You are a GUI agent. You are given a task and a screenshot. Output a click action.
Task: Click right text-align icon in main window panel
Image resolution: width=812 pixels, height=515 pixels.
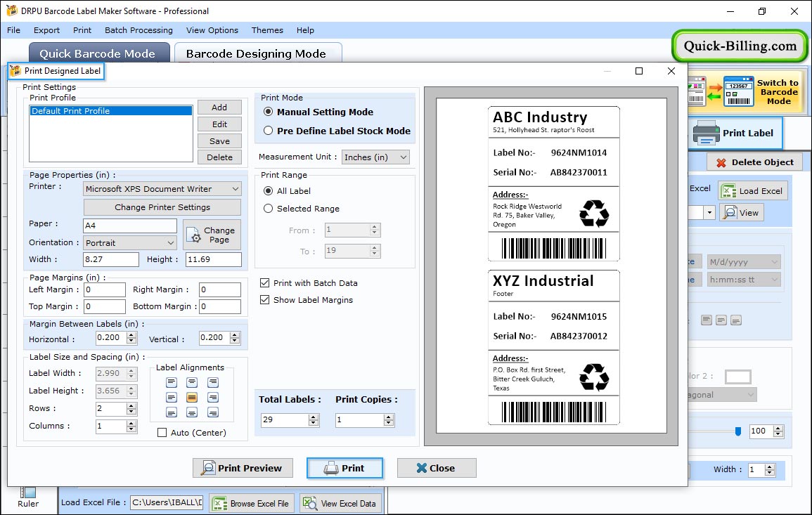[x=736, y=320]
